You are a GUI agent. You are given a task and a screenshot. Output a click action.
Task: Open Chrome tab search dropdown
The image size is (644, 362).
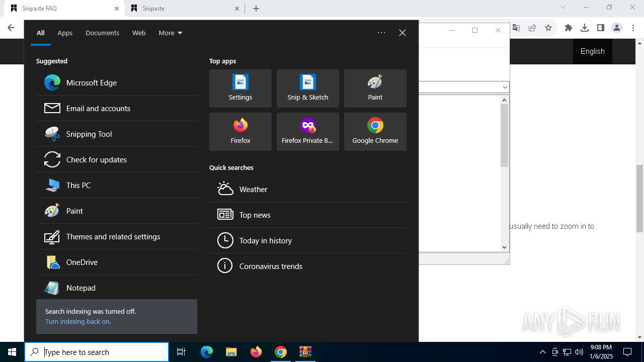click(x=563, y=7)
